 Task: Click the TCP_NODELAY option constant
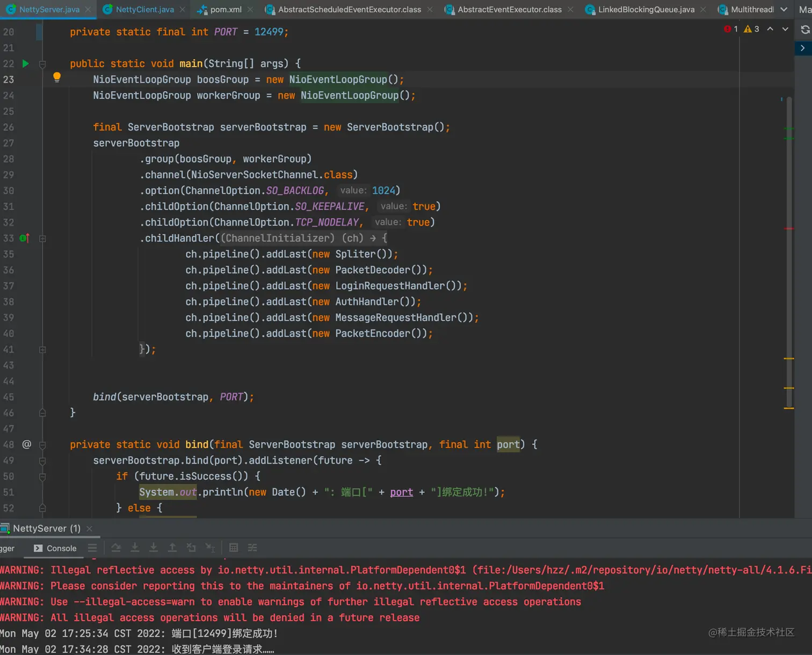click(x=327, y=222)
